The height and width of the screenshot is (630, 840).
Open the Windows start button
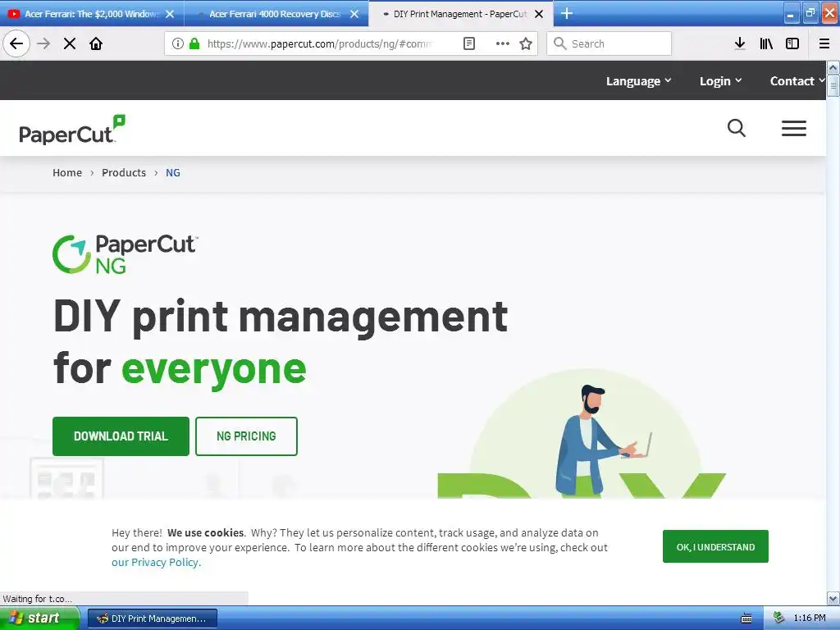[x=39, y=618]
